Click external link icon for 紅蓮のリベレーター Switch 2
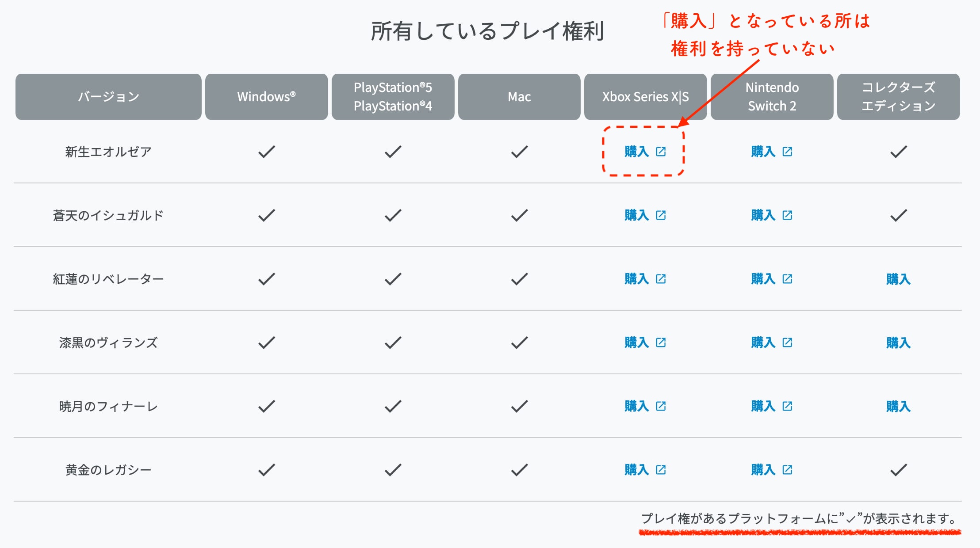The width and height of the screenshot is (980, 548). click(x=787, y=279)
